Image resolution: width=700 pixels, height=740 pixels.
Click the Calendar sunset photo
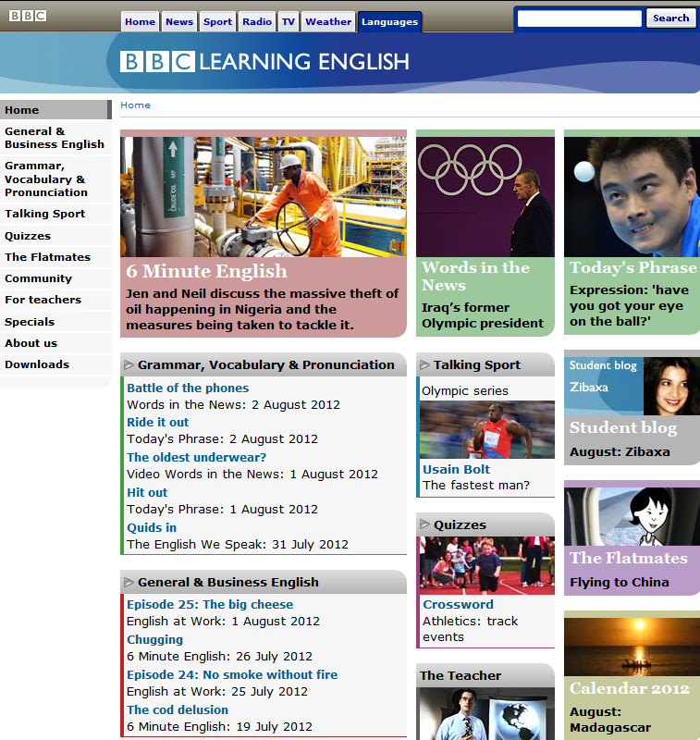(x=632, y=647)
